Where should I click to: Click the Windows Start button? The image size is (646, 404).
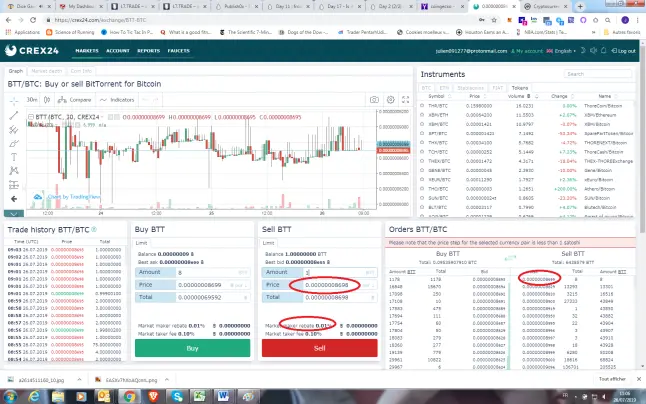coord(10,396)
